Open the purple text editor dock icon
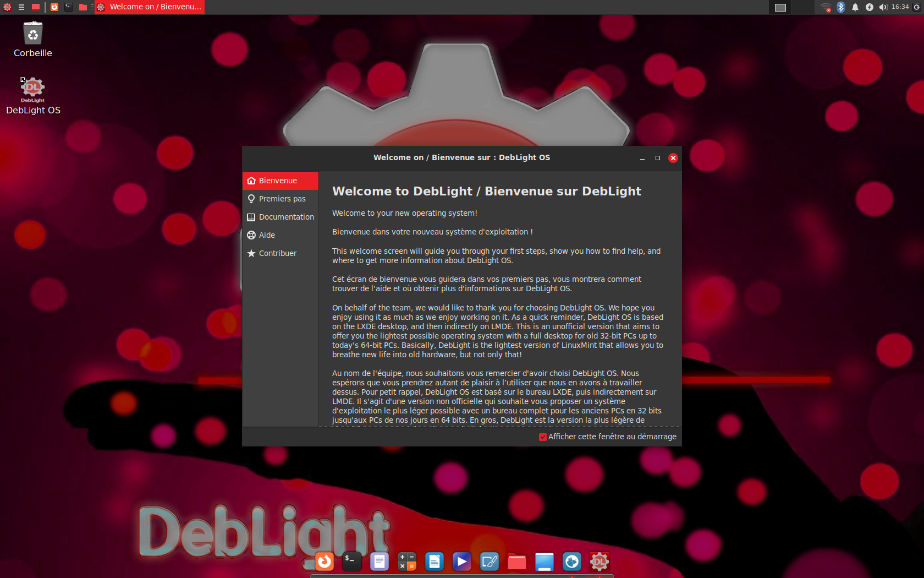Image resolution: width=924 pixels, height=578 pixels. coord(380,561)
